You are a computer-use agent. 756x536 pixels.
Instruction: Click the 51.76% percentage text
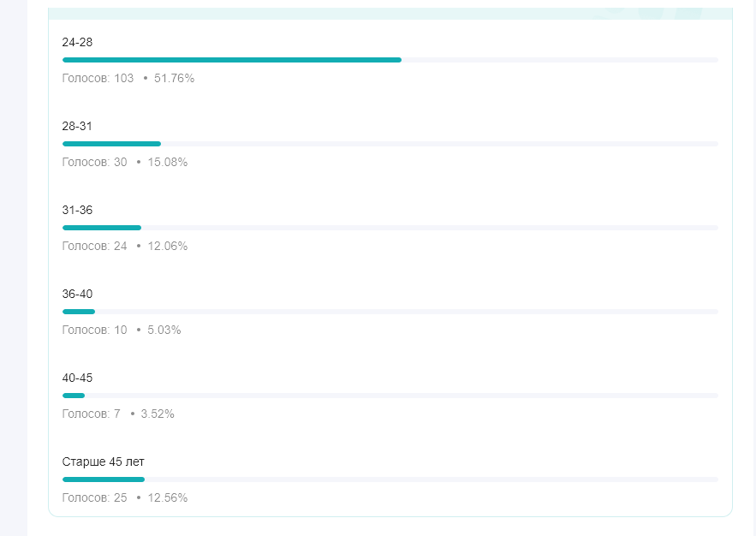pyautogui.click(x=174, y=78)
